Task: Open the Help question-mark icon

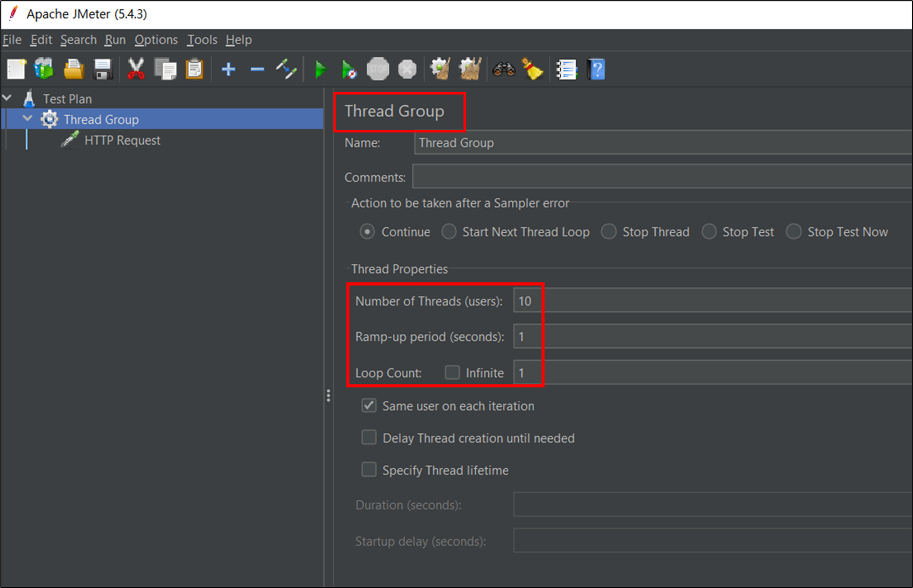Action: (x=596, y=69)
